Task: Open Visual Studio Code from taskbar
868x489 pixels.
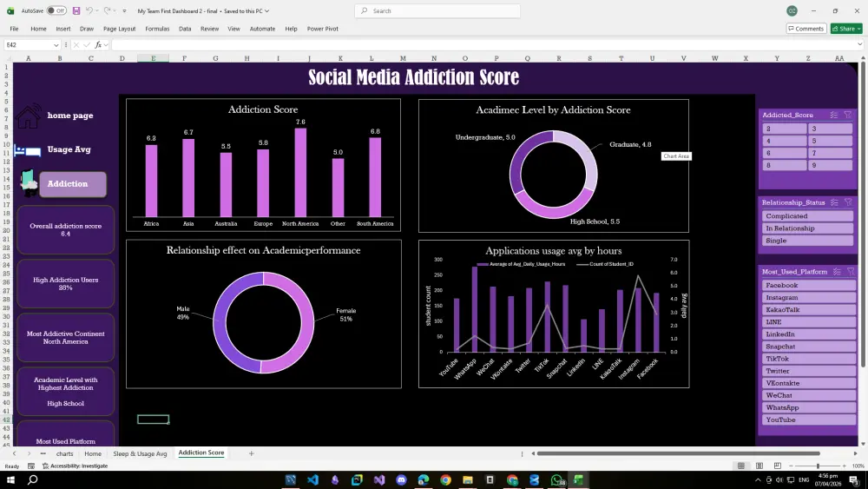Action: (312, 479)
